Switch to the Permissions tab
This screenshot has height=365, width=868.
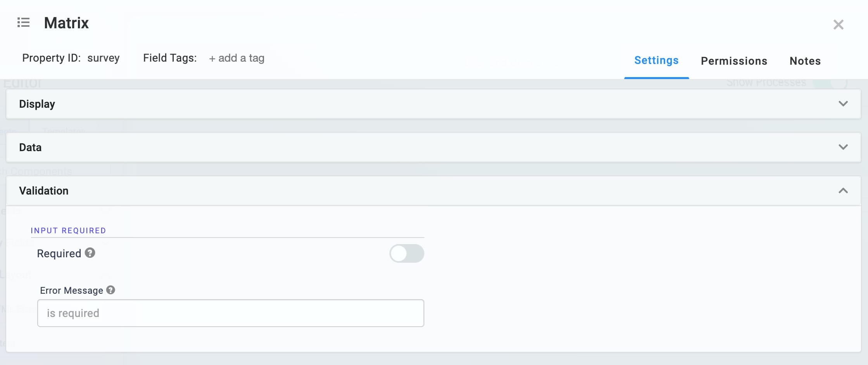pyautogui.click(x=734, y=61)
